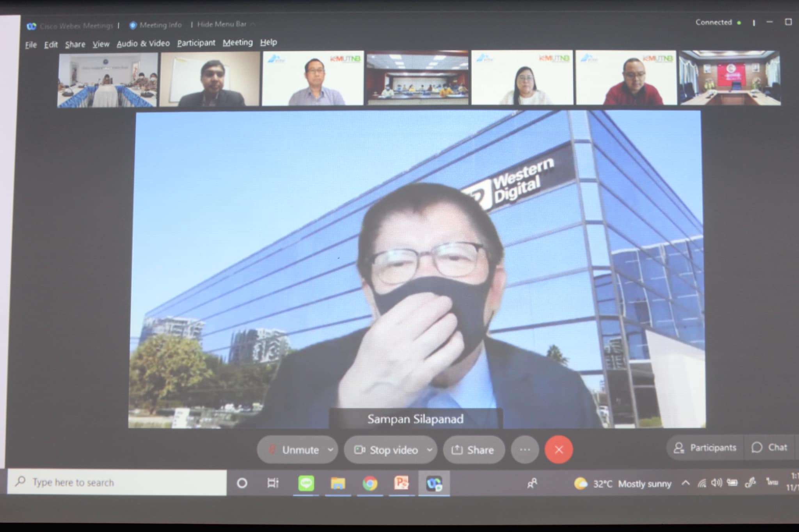Expand video options arrow beside Stop video
Image resolution: width=799 pixels, height=532 pixels.
430,450
